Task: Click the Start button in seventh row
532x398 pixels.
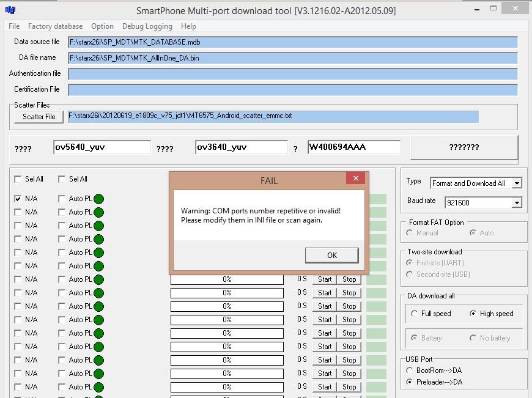Action: click(324, 279)
